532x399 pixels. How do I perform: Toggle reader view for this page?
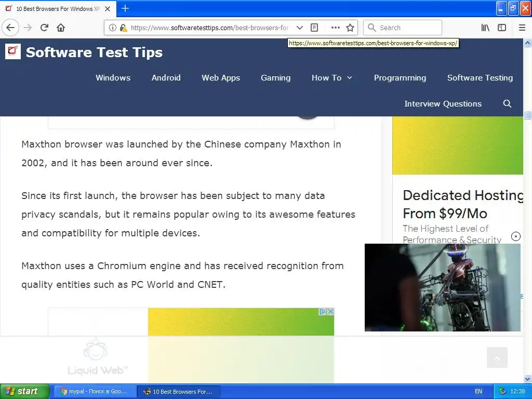(x=314, y=28)
